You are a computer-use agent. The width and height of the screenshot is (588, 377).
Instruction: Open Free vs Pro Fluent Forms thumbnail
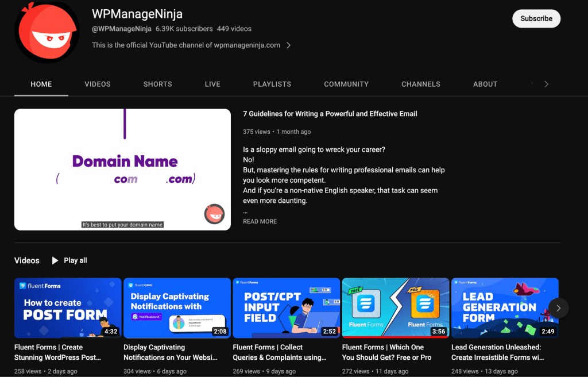coord(396,308)
